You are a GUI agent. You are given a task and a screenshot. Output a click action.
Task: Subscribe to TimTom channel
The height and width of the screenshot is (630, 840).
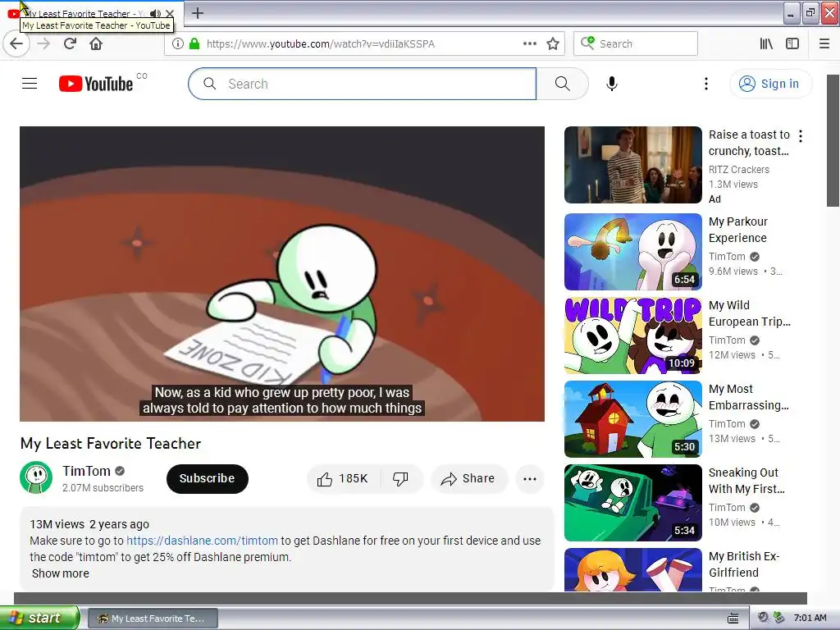[208, 478]
